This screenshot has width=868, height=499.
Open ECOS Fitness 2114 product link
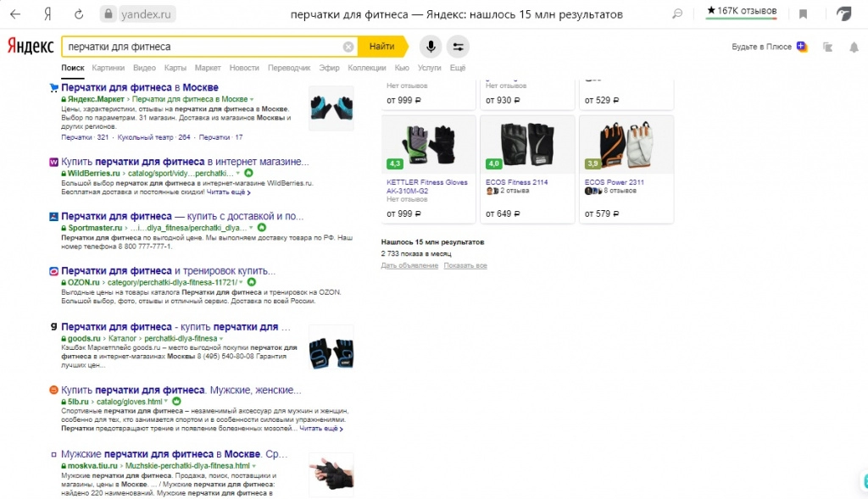(x=516, y=182)
